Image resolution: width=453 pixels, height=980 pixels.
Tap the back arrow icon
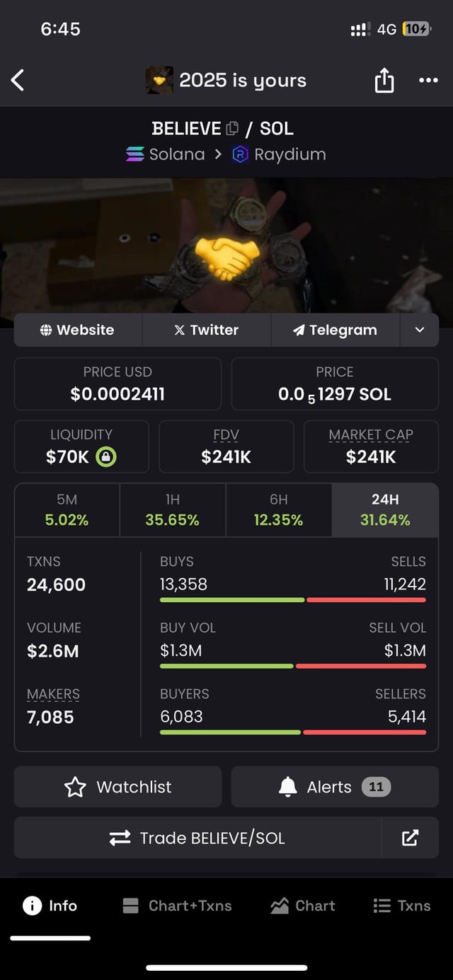click(x=18, y=80)
